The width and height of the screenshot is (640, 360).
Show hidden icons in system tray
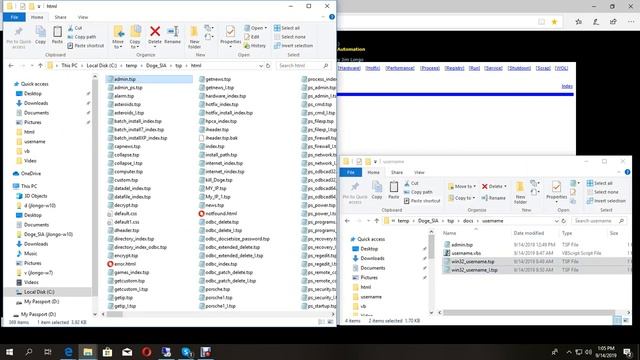tap(569, 351)
